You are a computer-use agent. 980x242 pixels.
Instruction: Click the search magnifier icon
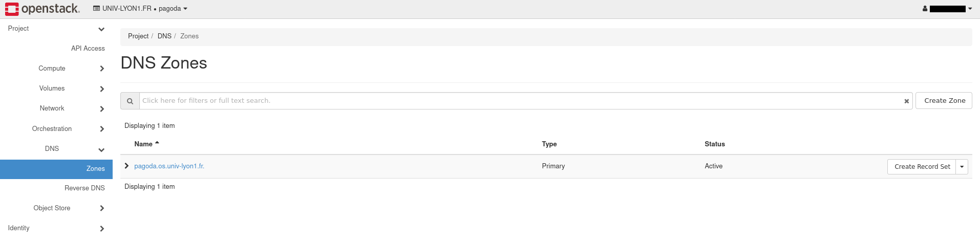(130, 101)
